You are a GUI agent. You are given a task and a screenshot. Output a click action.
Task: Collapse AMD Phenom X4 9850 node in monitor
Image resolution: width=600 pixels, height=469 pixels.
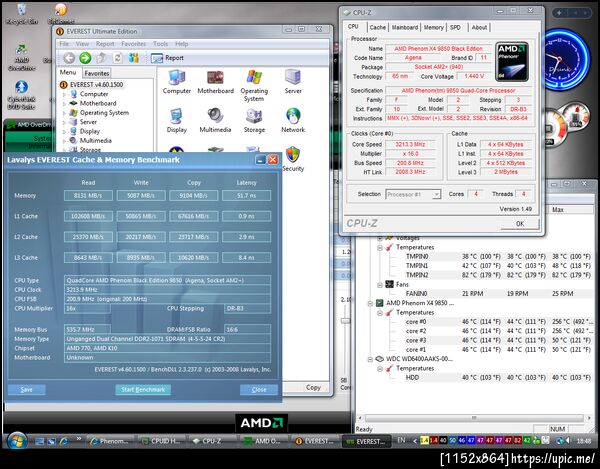pyautogui.click(x=370, y=303)
